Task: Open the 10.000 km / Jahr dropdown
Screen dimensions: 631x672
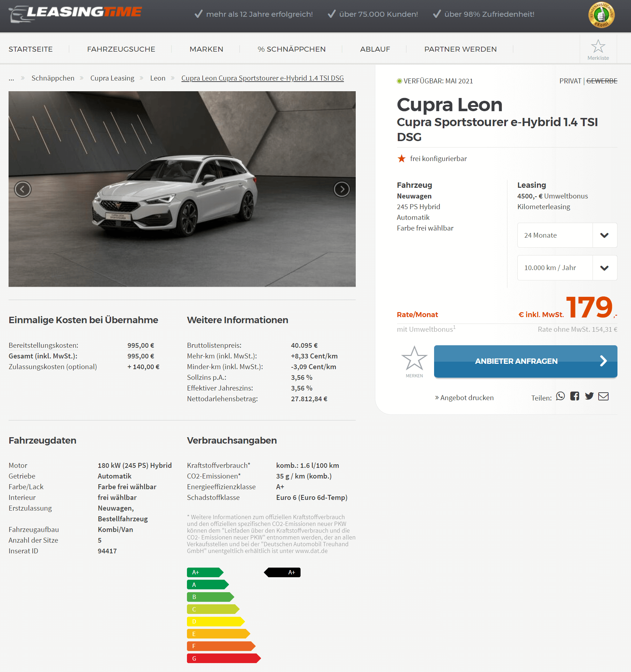Action: tap(567, 268)
